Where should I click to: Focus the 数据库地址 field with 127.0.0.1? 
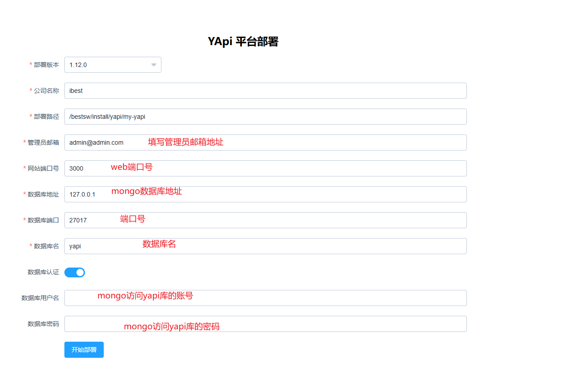pos(266,194)
